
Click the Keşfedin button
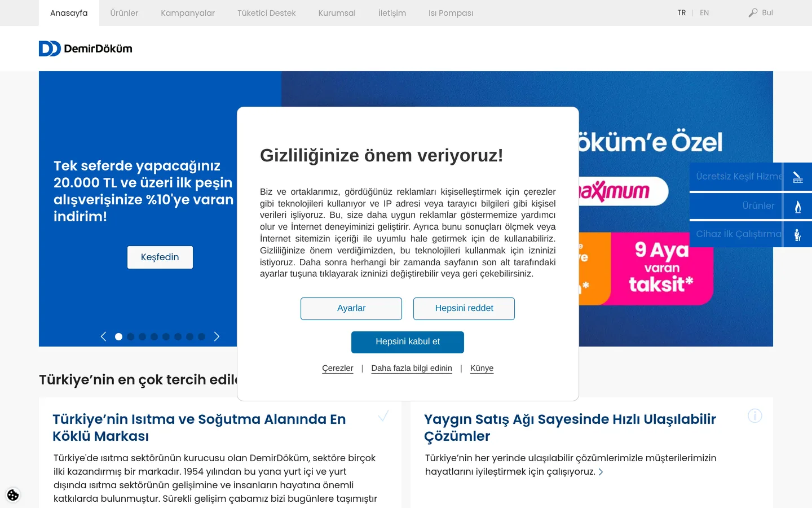click(160, 257)
